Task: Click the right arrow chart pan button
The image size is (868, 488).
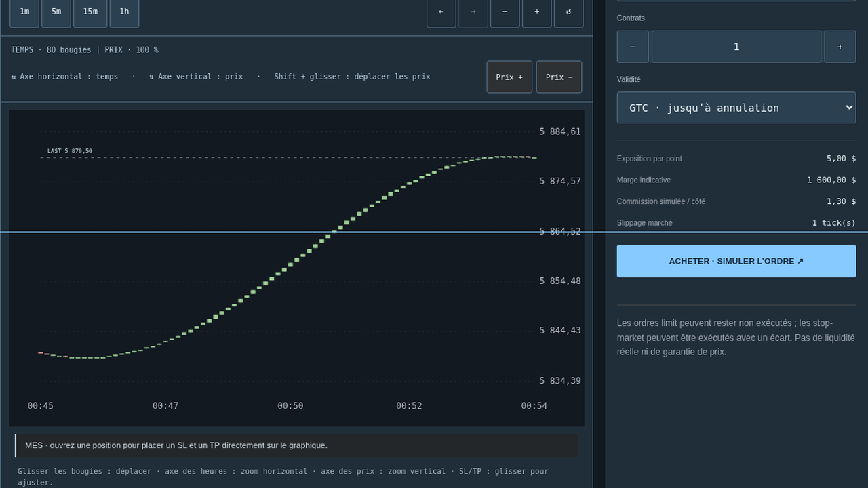Action: point(473,12)
